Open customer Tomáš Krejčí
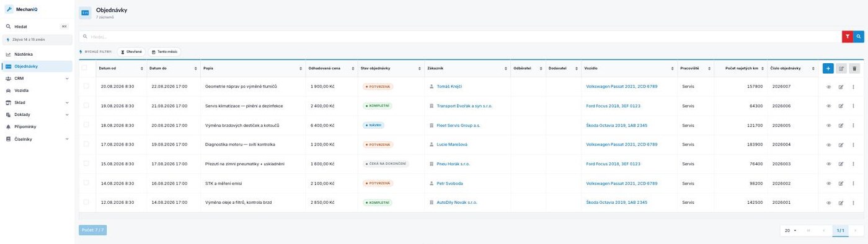The width and height of the screenshot is (868, 244). click(449, 87)
